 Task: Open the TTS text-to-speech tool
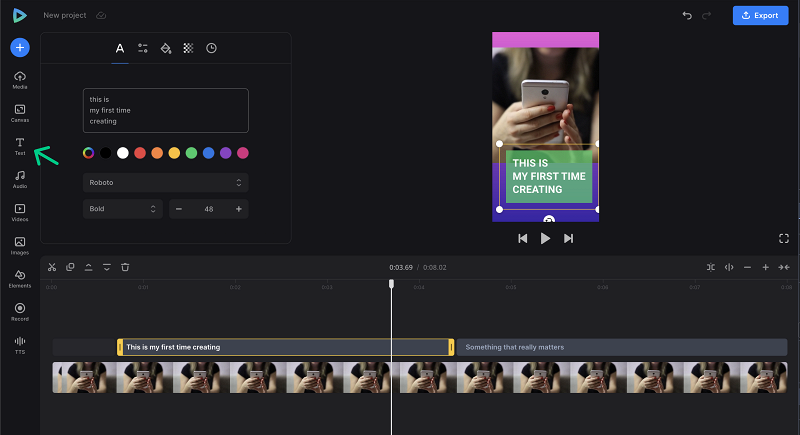coord(20,345)
